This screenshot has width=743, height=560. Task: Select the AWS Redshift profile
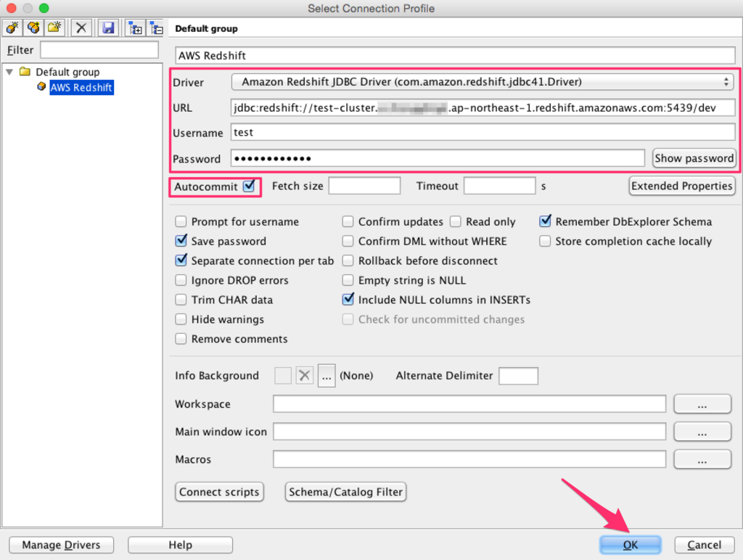pyautogui.click(x=81, y=87)
